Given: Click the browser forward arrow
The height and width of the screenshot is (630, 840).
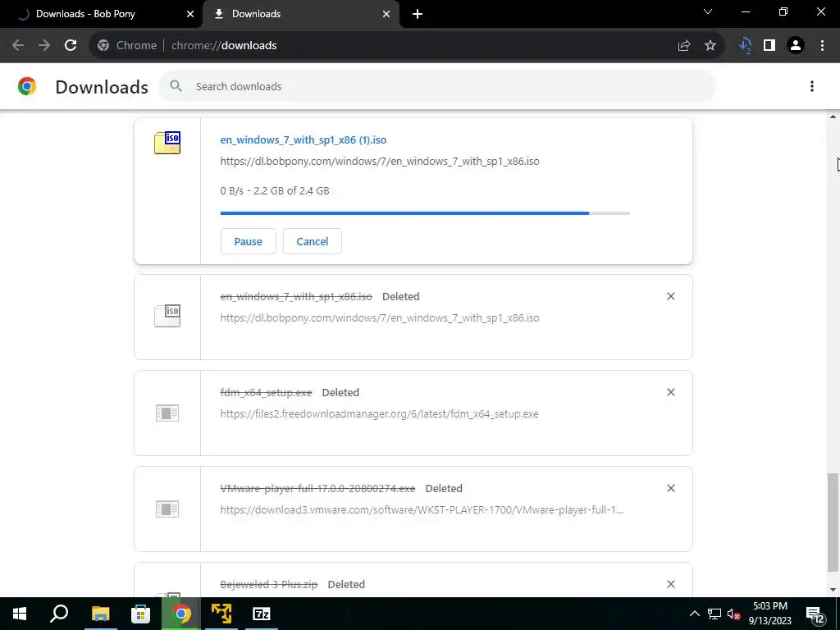Looking at the screenshot, I should click(x=44, y=46).
